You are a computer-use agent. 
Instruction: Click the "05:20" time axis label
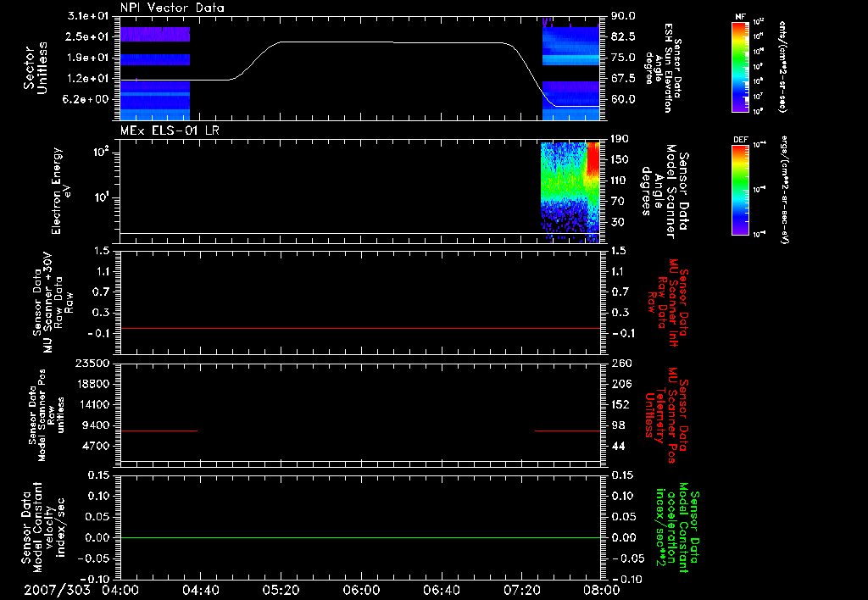click(281, 590)
